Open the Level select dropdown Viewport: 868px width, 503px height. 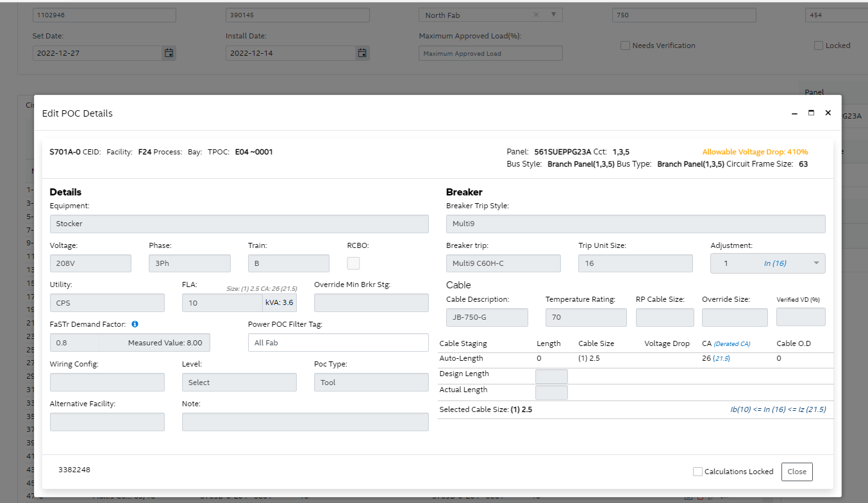pyautogui.click(x=239, y=383)
